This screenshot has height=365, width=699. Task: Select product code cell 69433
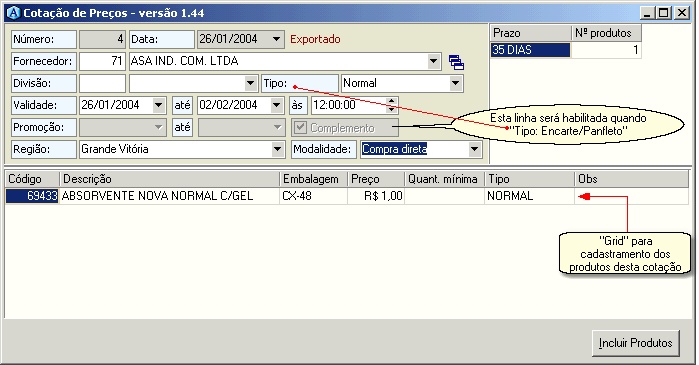click(32, 196)
